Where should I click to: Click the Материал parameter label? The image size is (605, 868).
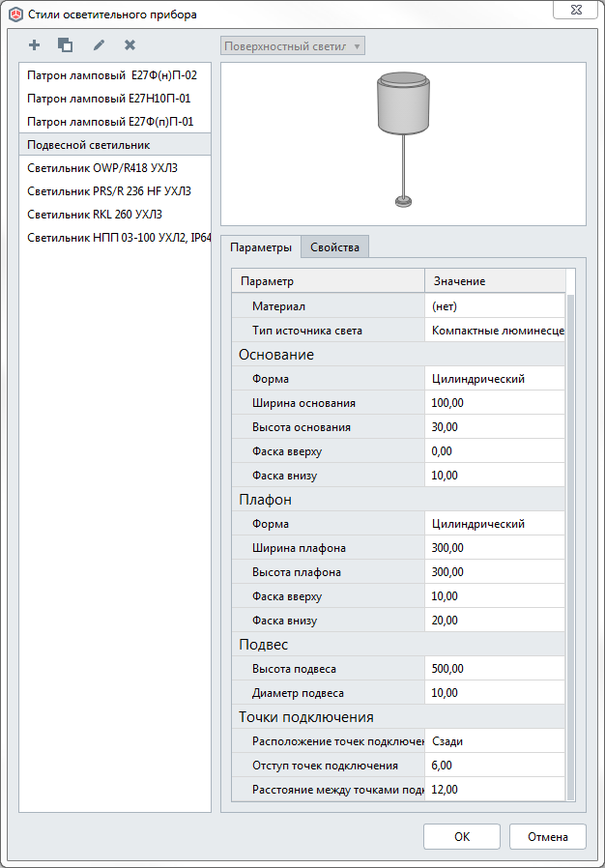278,306
